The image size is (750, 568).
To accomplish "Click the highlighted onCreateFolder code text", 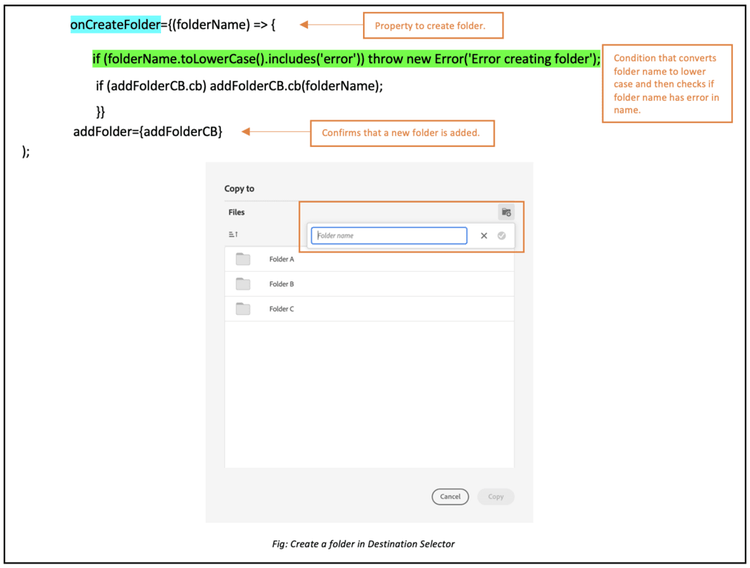I will click(x=115, y=24).
